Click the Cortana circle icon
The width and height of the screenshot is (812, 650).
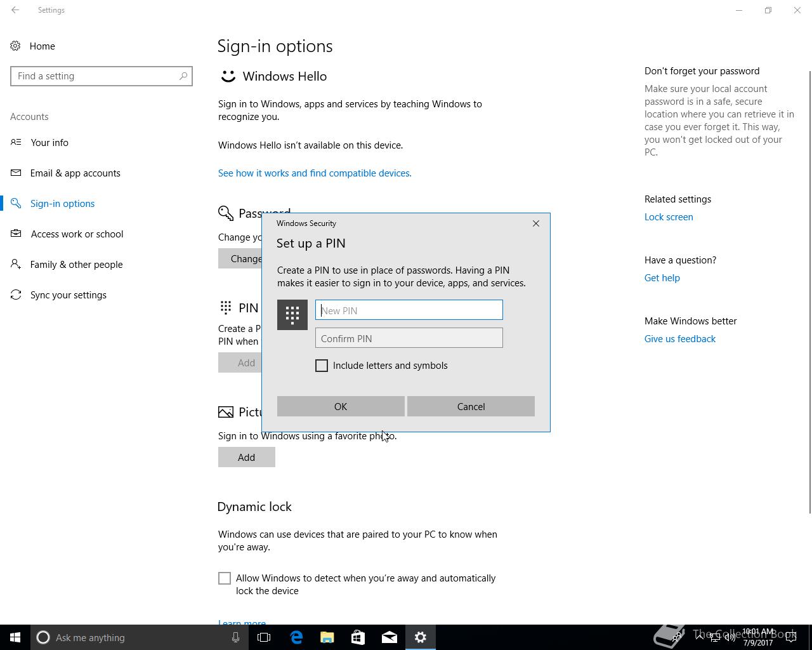coord(43,637)
